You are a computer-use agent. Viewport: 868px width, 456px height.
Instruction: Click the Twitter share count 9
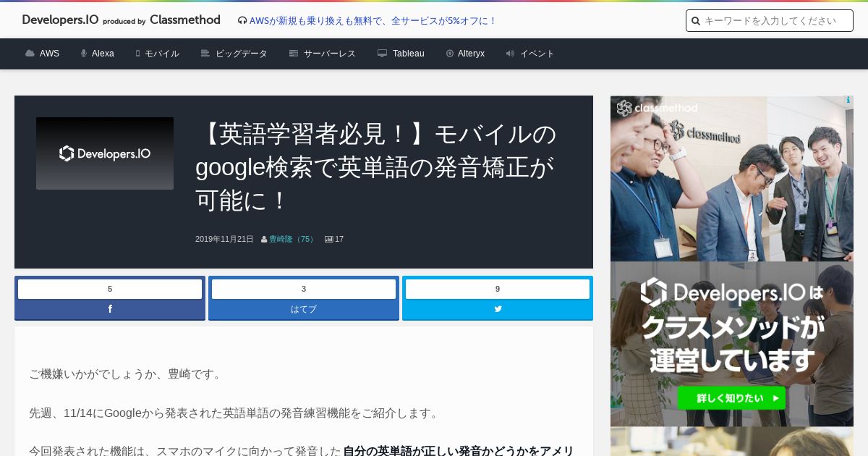[x=498, y=289]
